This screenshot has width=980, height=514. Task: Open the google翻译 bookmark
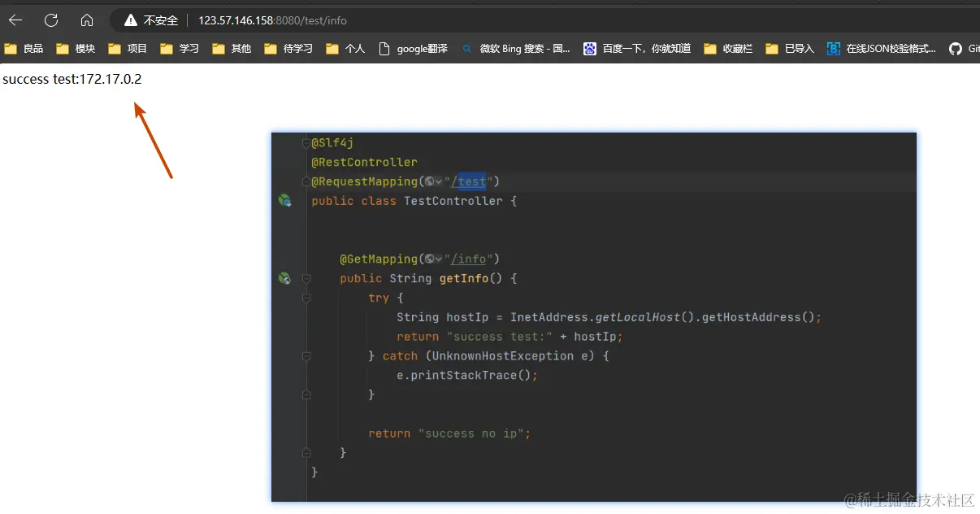[x=414, y=49]
